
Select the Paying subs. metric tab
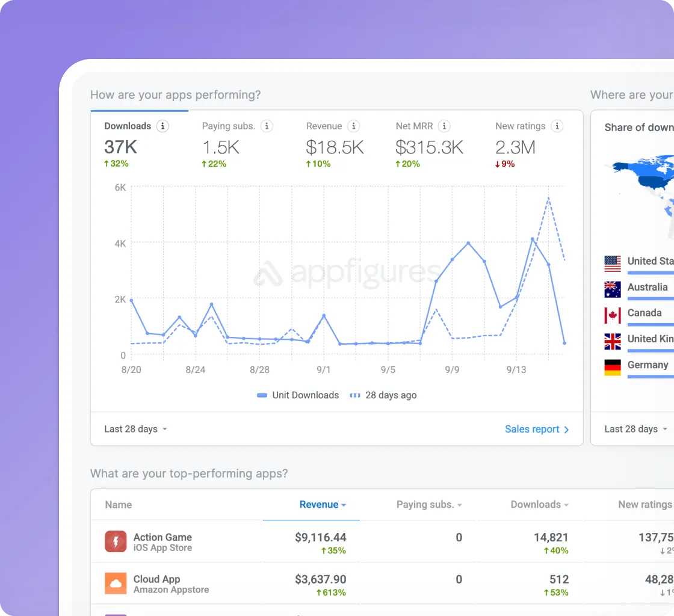(x=237, y=145)
